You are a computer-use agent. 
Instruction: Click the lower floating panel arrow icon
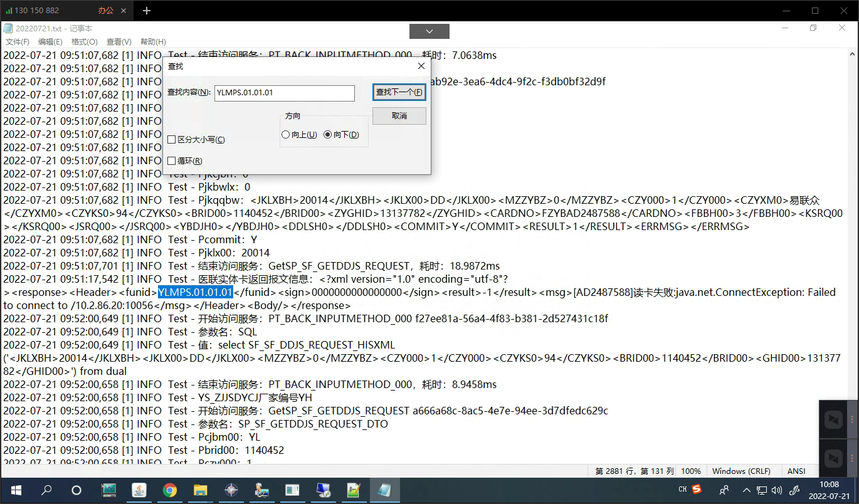tap(833, 458)
